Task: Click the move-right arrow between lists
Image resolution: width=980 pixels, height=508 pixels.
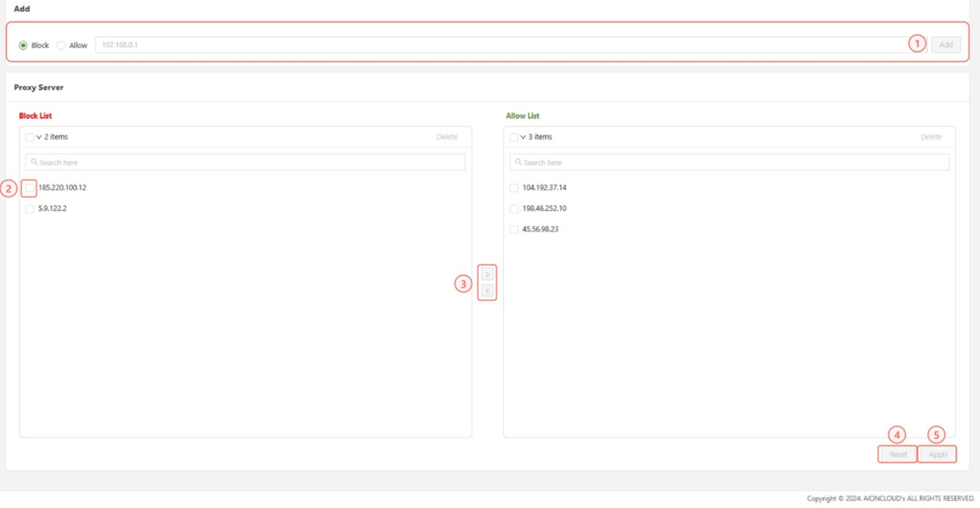Action: (x=487, y=274)
